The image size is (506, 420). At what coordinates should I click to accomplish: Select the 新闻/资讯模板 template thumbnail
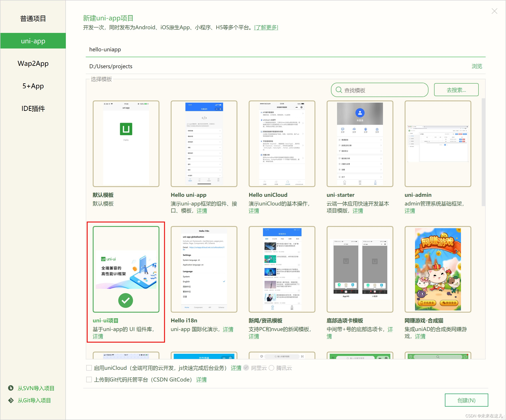[282, 269]
